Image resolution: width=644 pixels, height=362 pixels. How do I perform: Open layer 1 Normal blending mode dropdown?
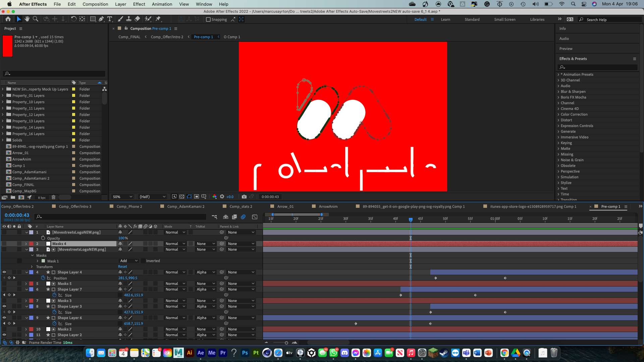pyautogui.click(x=175, y=232)
